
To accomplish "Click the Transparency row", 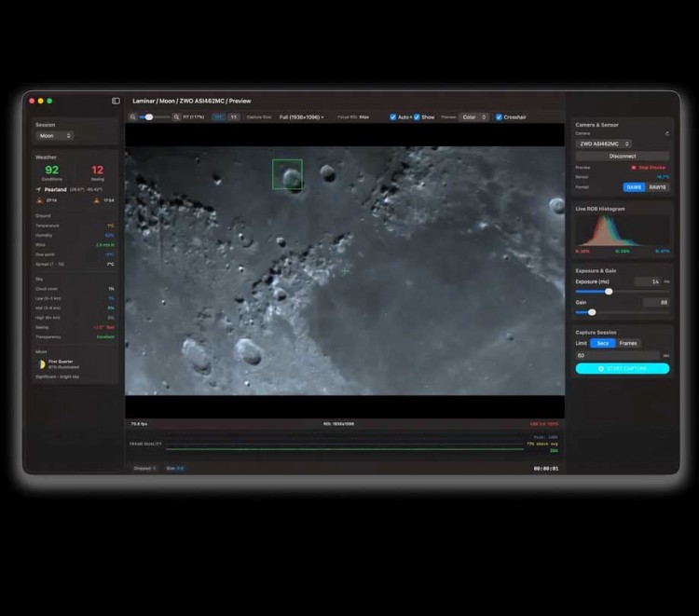I will [75, 337].
